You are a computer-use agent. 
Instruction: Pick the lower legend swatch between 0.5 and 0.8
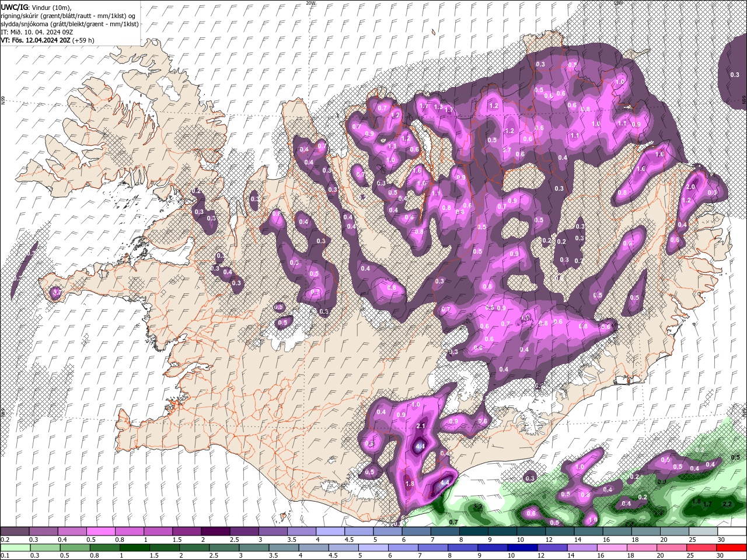(75, 548)
